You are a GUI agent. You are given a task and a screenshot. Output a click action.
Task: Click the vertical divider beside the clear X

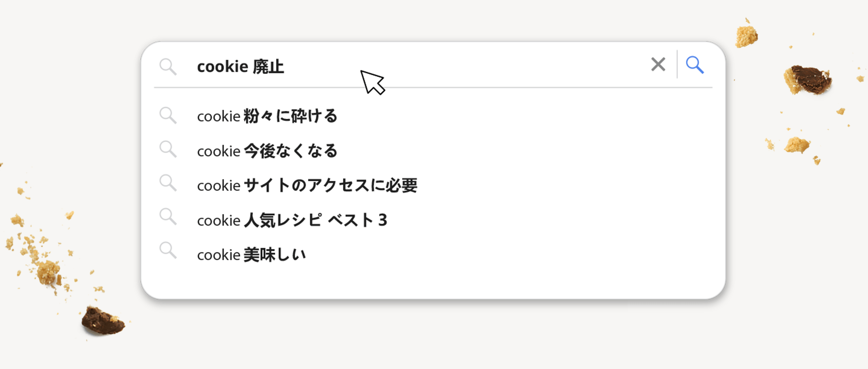click(x=677, y=64)
